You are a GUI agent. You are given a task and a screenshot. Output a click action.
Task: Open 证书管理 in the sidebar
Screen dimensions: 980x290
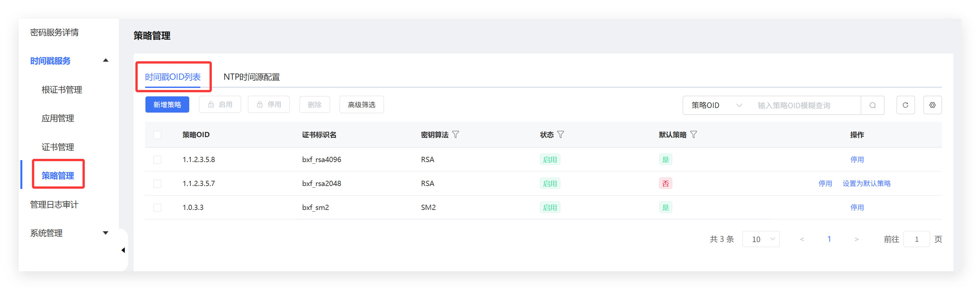tap(58, 147)
